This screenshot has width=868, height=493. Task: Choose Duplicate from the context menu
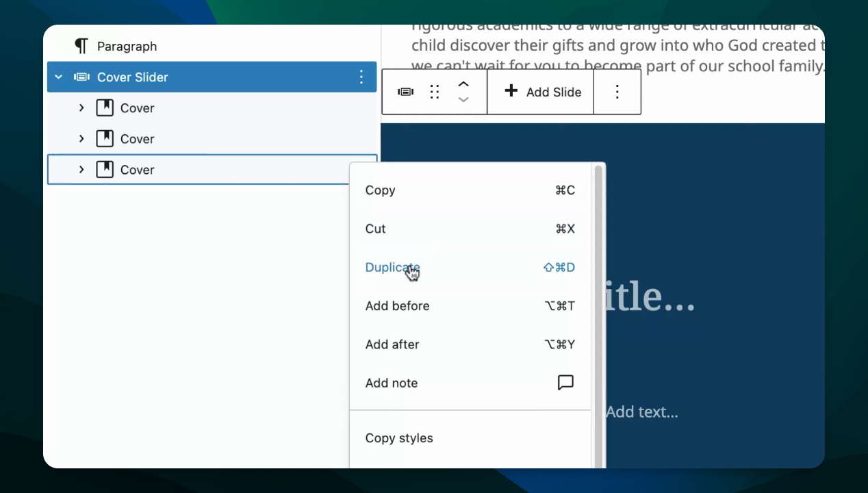[x=393, y=268]
